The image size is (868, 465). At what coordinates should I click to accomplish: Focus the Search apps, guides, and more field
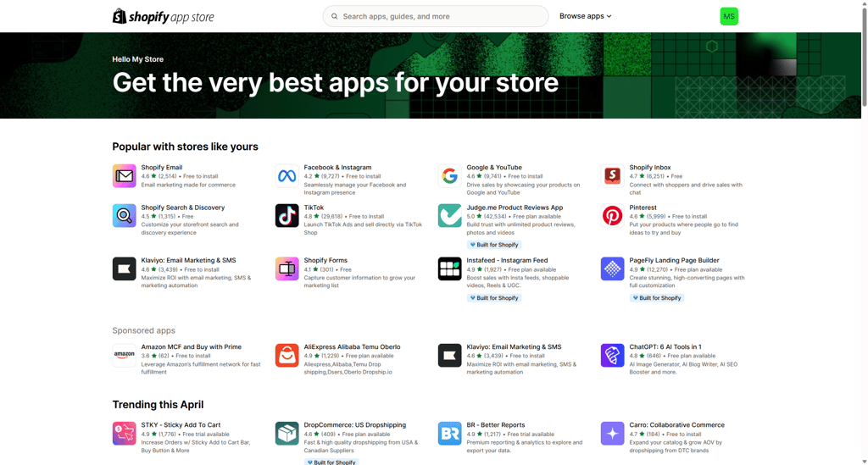point(436,17)
